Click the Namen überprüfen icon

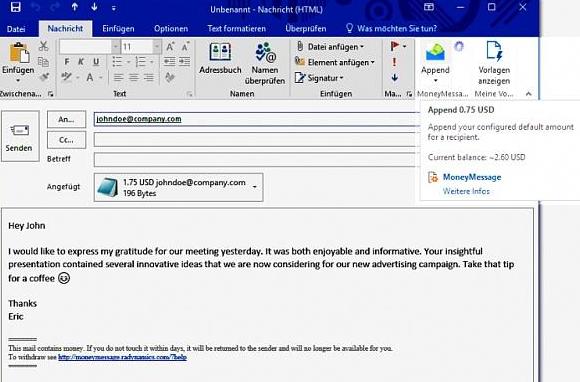pos(266,52)
